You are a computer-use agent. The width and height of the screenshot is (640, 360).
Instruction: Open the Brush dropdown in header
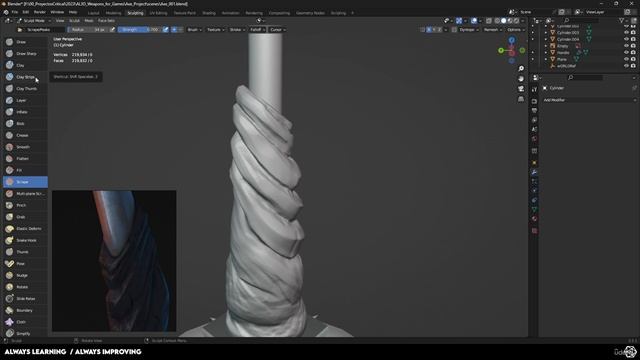pyautogui.click(x=194, y=30)
